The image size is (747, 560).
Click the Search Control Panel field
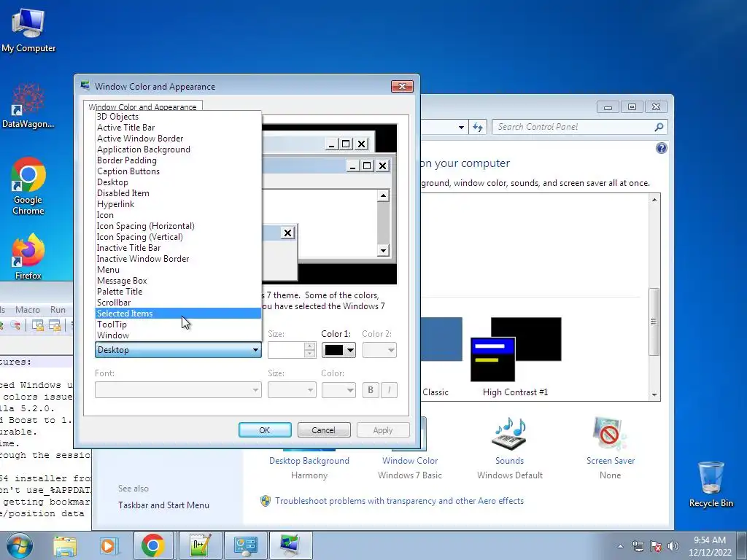pos(572,127)
